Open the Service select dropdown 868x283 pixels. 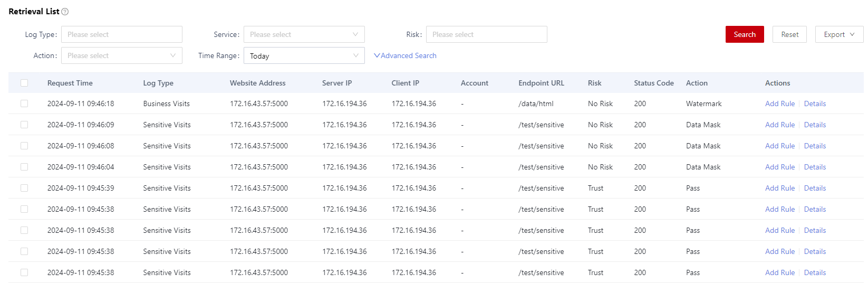click(304, 34)
